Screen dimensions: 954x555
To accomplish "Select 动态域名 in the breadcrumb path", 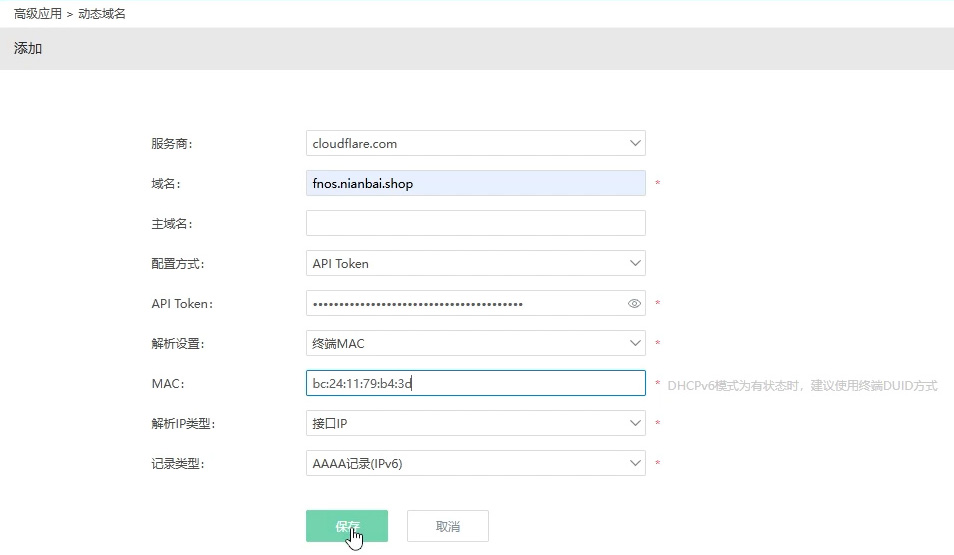I will click(x=102, y=14).
